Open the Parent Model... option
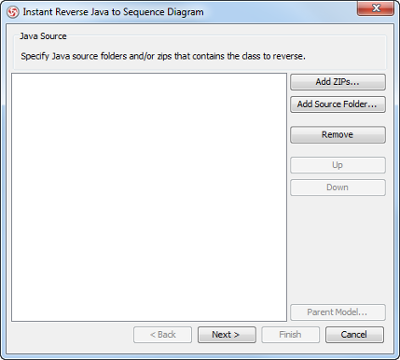The image size is (400, 360). (x=338, y=312)
